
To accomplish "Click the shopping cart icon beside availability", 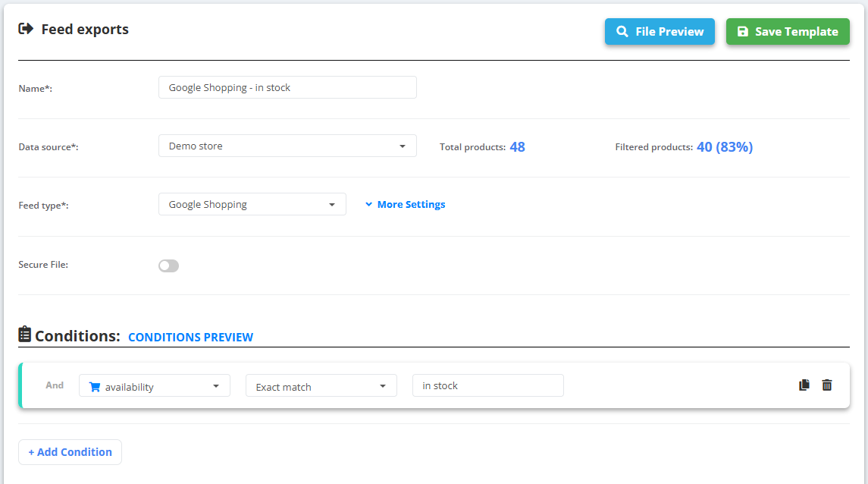I will 95,387.
